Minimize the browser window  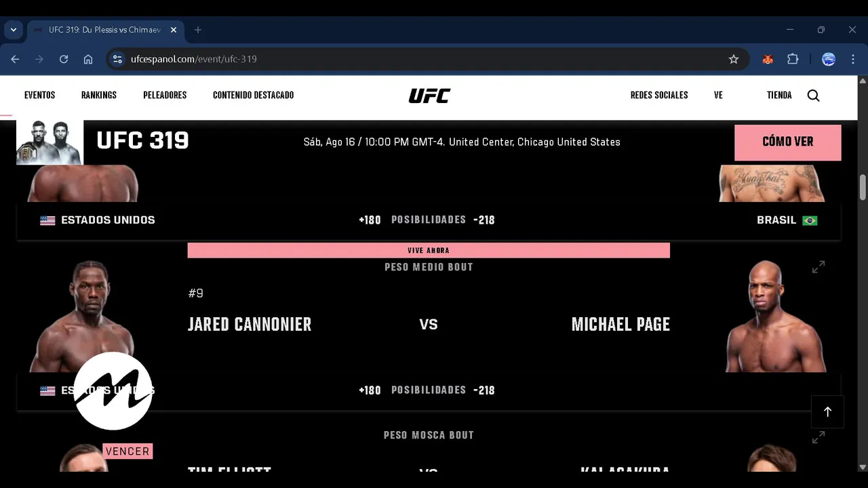[x=790, y=30]
